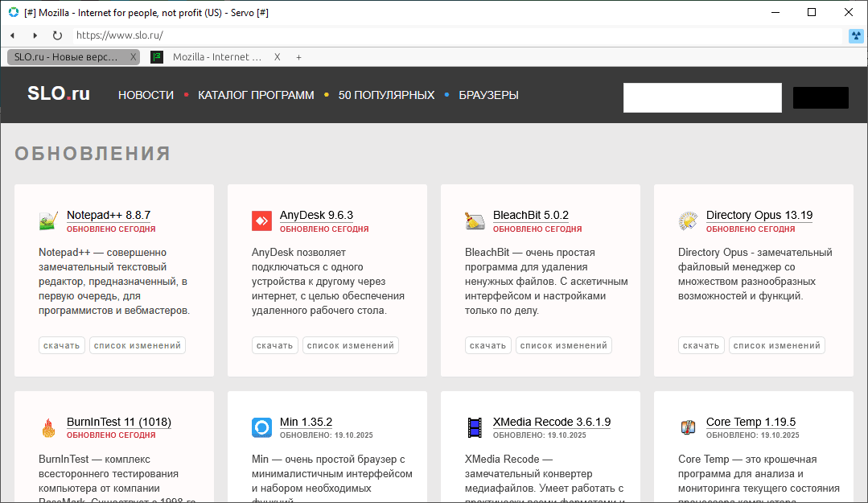Open список изменений for AnyDesk
The height and width of the screenshot is (503, 868).
(350, 345)
